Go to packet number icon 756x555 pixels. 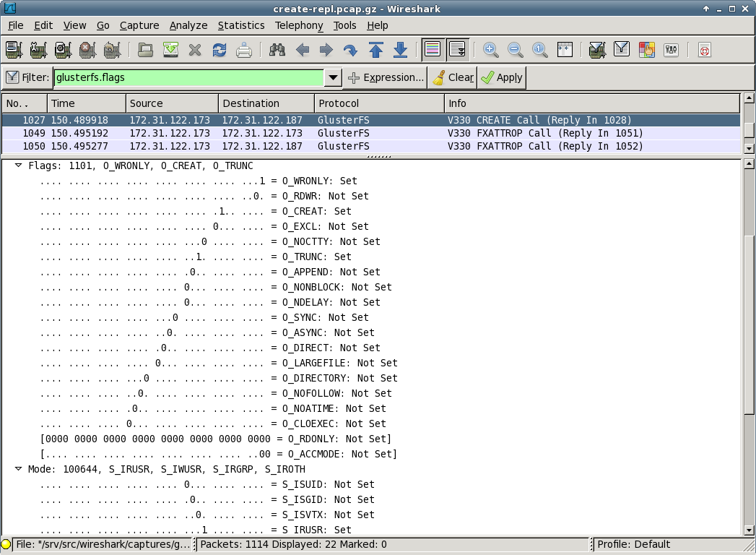(x=350, y=50)
